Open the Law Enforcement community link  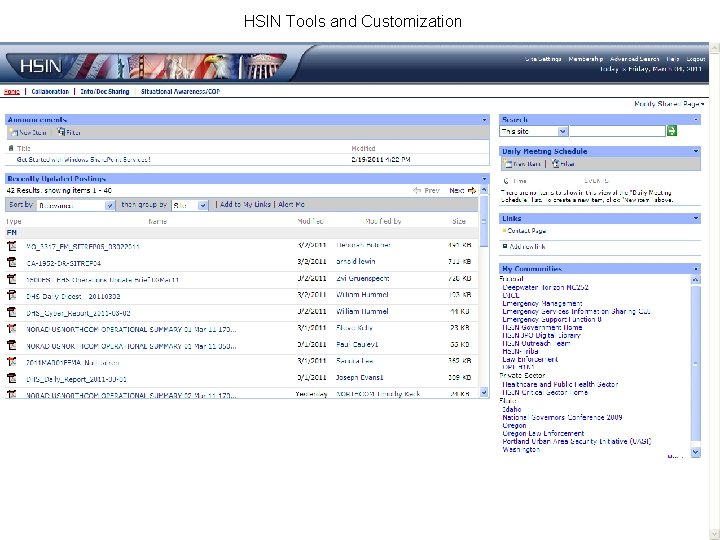pos(530,359)
